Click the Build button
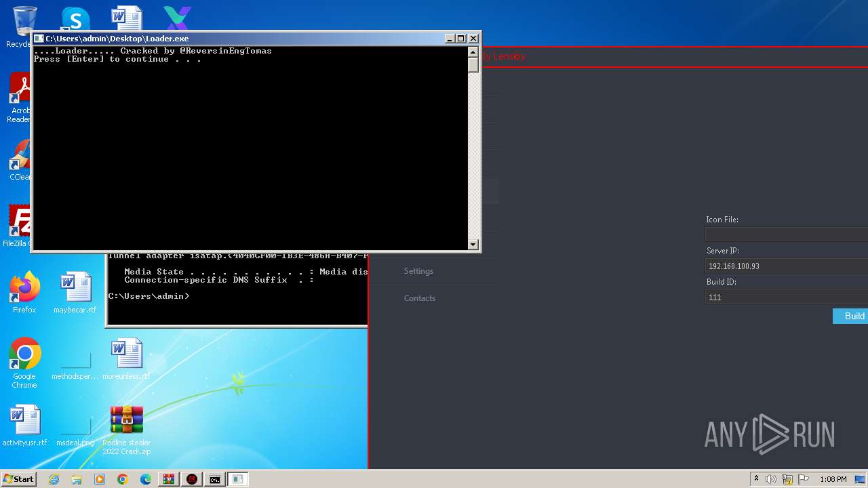The height and width of the screenshot is (488, 868). click(x=850, y=316)
